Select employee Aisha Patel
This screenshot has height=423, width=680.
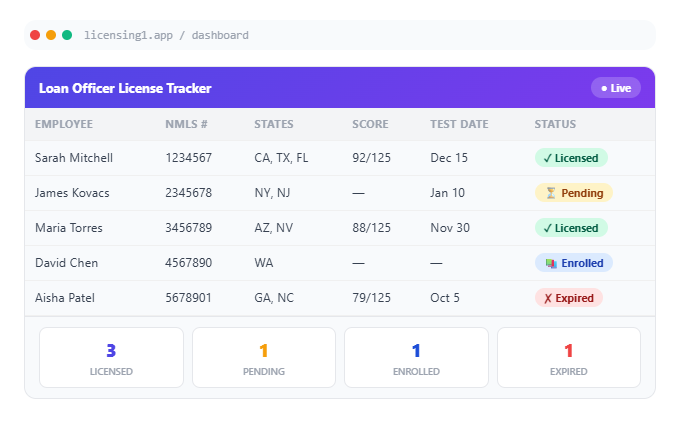[65, 298]
